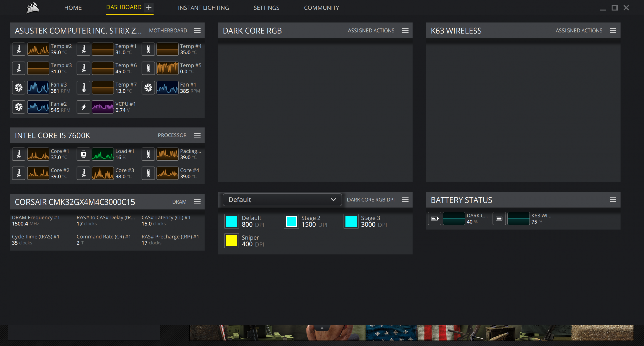Click the Core #4 orange temperature graph

[x=167, y=173]
